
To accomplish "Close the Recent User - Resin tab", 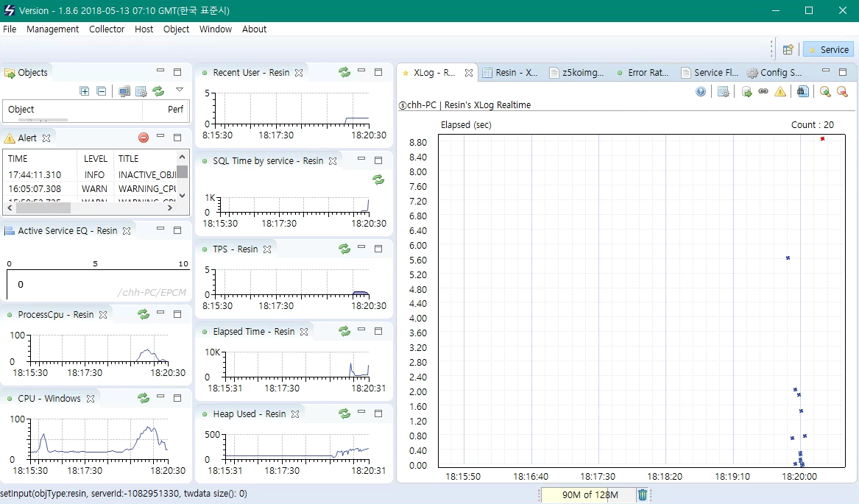I will click(x=299, y=72).
